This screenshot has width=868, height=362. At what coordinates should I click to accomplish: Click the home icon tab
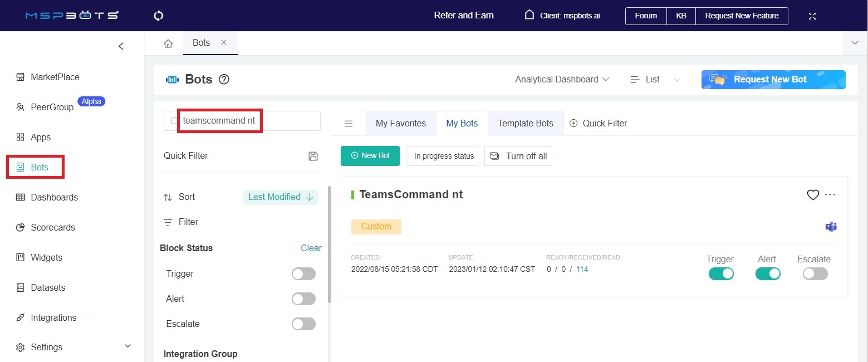point(168,43)
